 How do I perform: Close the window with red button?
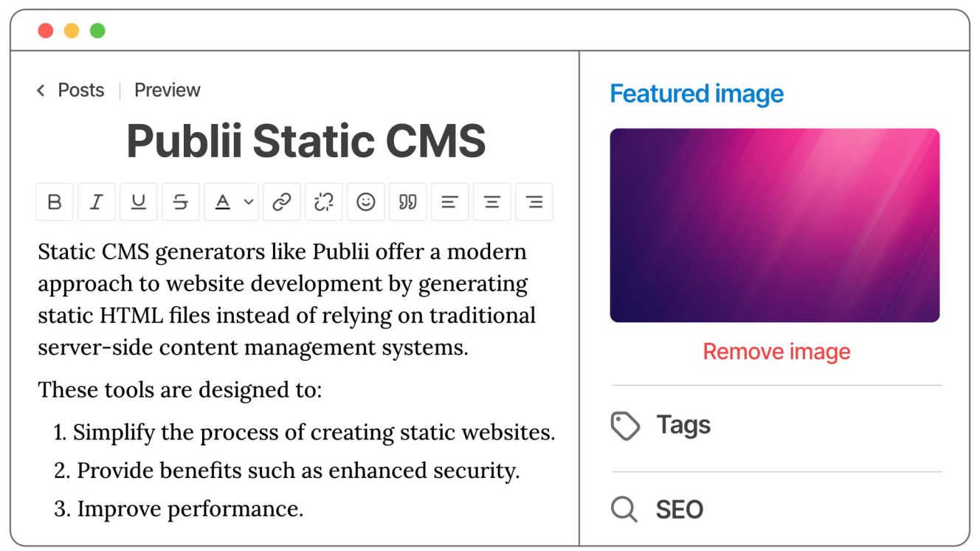46,30
